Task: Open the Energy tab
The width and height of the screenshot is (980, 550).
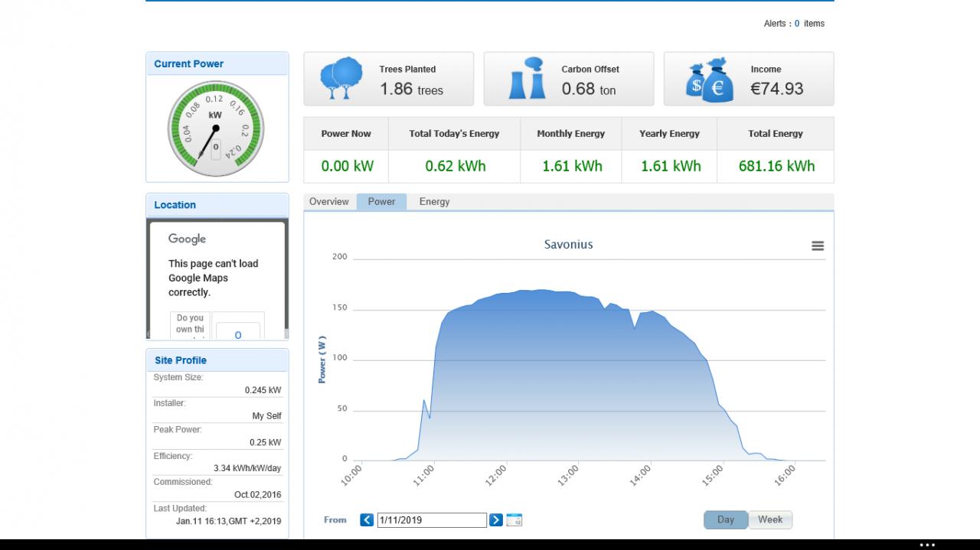Action: click(x=434, y=202)
